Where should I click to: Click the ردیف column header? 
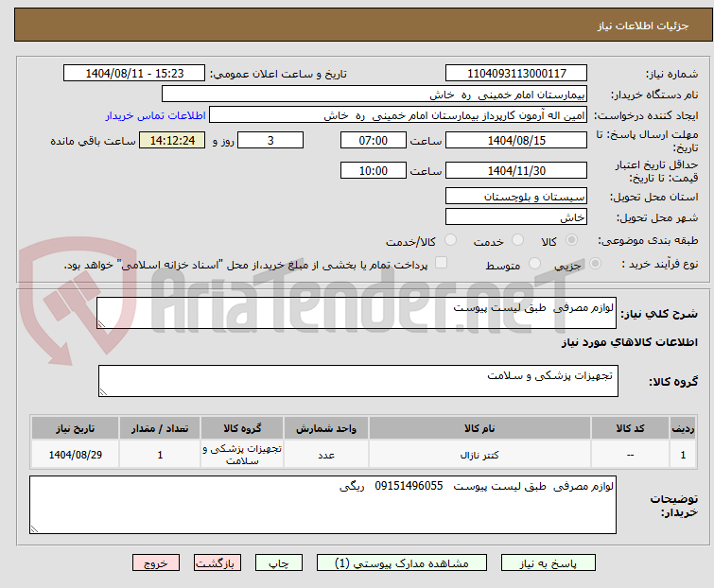click(683, 428)
